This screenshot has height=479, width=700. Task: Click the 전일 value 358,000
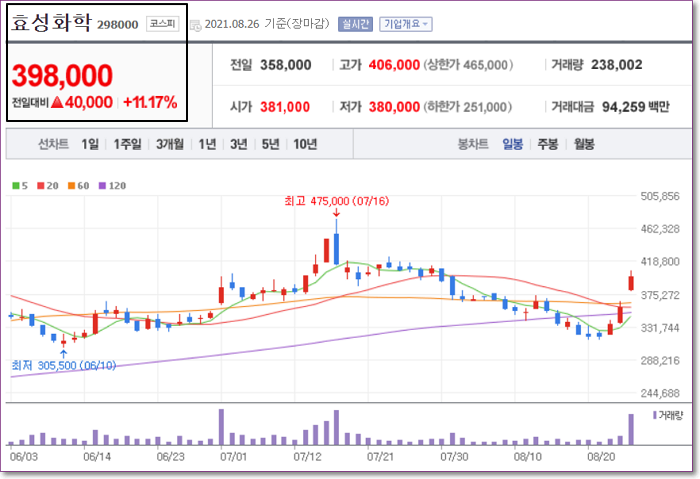[x=286, y=65]
